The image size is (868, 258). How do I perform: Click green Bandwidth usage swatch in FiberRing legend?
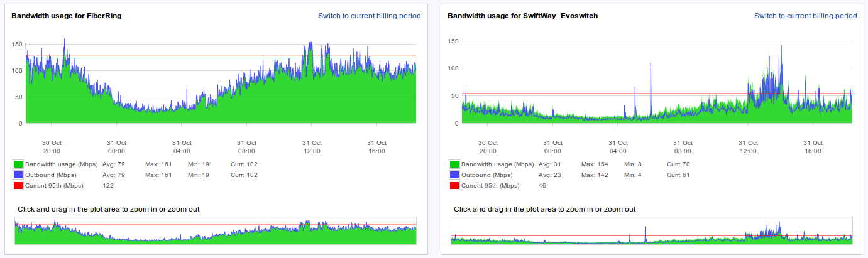click(x=18, y=164)
